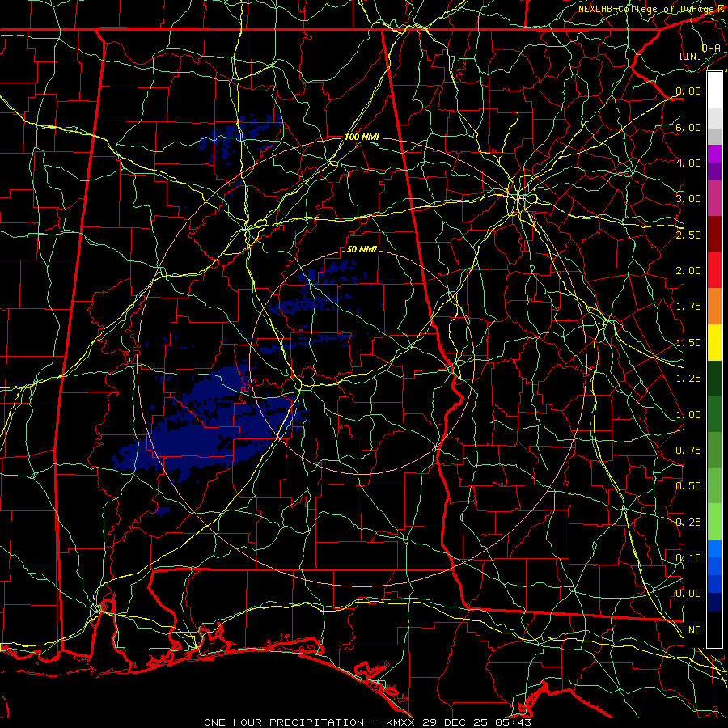The height and width of the screenshot is (728, 728).
Task: Pick the dark purple legend swatch
Action: click(714, 171)
